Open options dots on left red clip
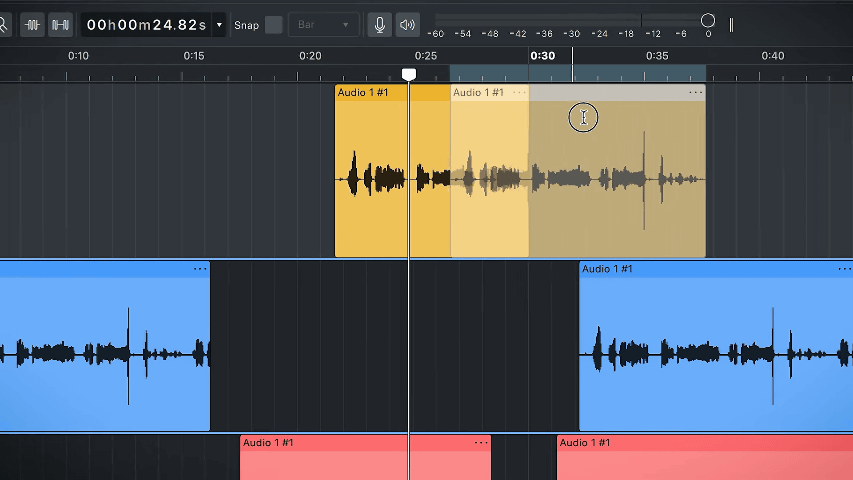Viewport: 853px width, 480px height. tap(481, 442)
